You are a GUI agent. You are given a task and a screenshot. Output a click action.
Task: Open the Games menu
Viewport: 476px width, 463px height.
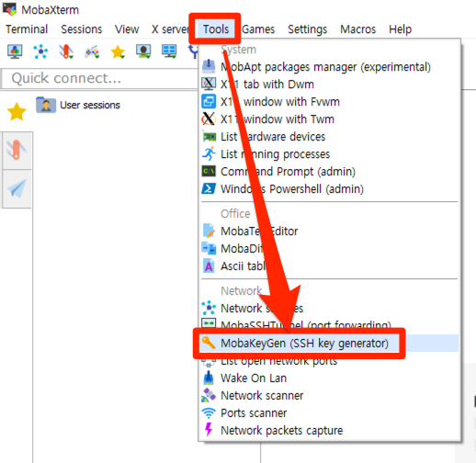pyautogui.click(x=258, y=29)
